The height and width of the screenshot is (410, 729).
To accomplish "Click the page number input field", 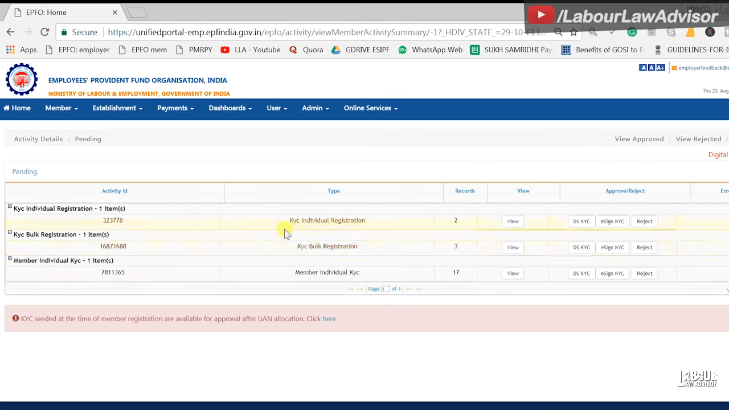I will pos(385,289).
